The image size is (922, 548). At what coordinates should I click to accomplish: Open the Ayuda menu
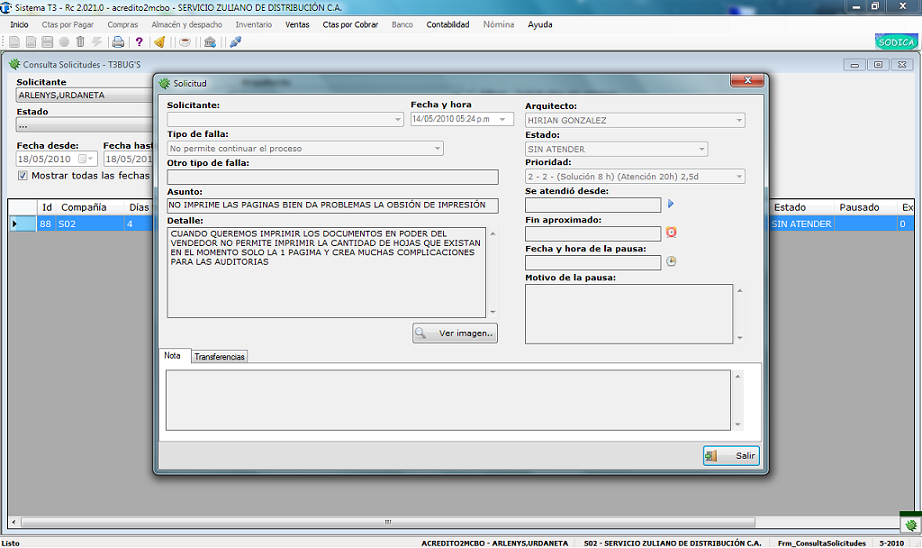(x=540, y=25)
